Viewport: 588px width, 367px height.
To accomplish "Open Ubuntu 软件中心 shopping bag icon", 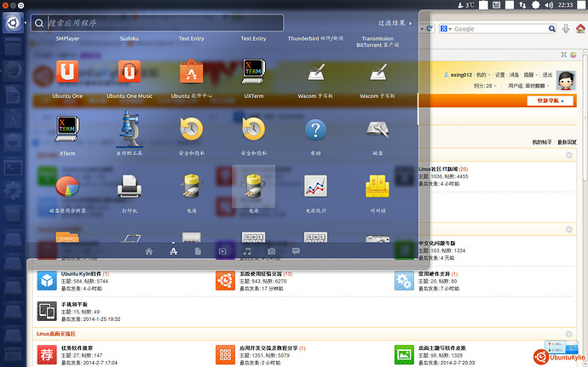I will 191,72.
